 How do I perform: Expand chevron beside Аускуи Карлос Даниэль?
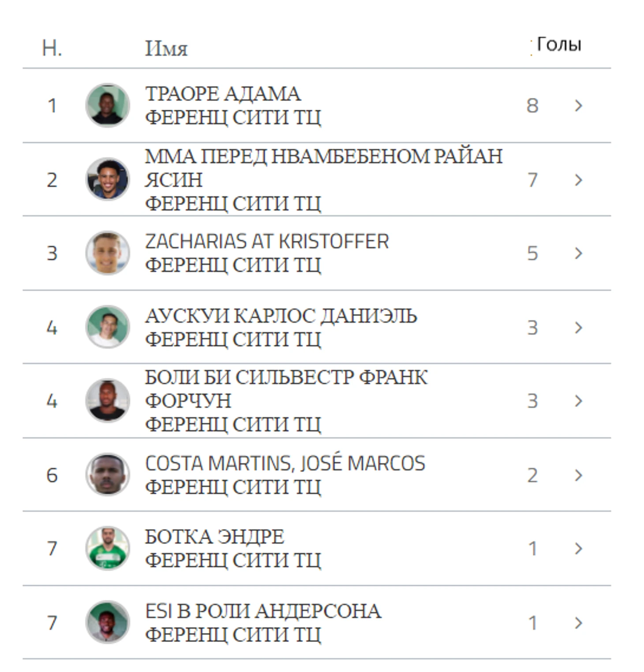click(578, 327)
